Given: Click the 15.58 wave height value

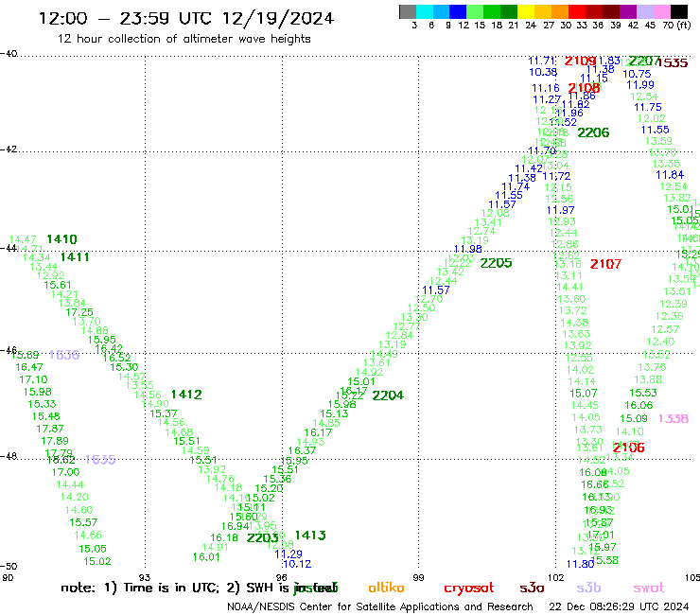Looking at the screenshot, I should point(604,560).
